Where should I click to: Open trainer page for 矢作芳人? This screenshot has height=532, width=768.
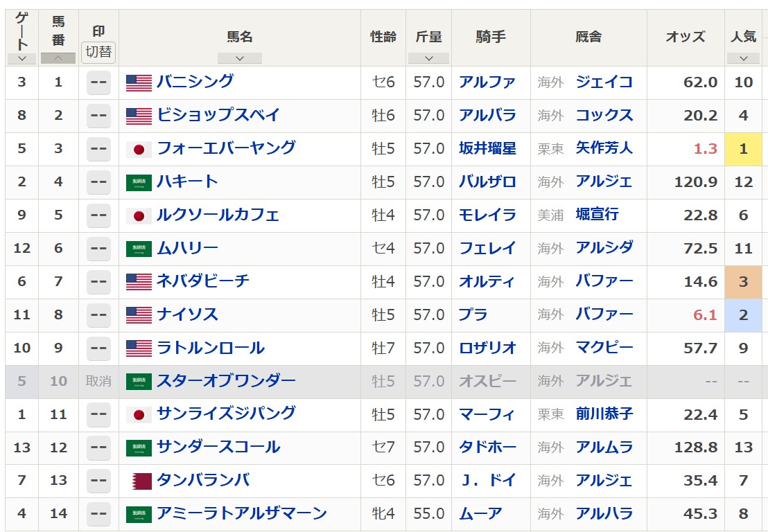604,149
